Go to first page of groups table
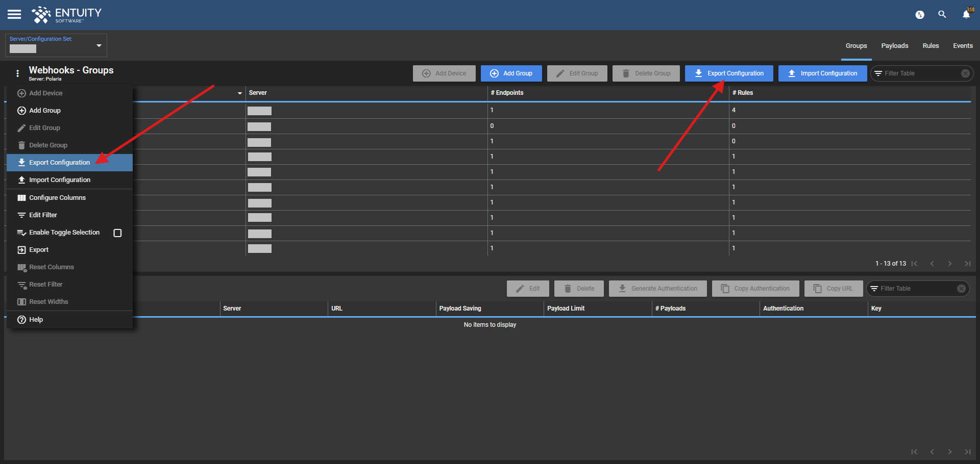 click(914, 264)
